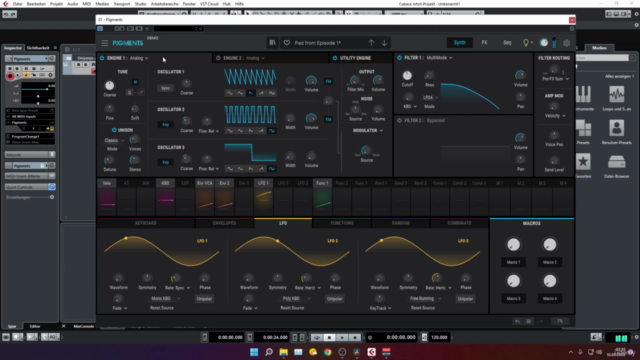This screenshot has width=640, height=360.
Task: Open Benutzer-Presets in Media rack
Action: coord(616,131)
